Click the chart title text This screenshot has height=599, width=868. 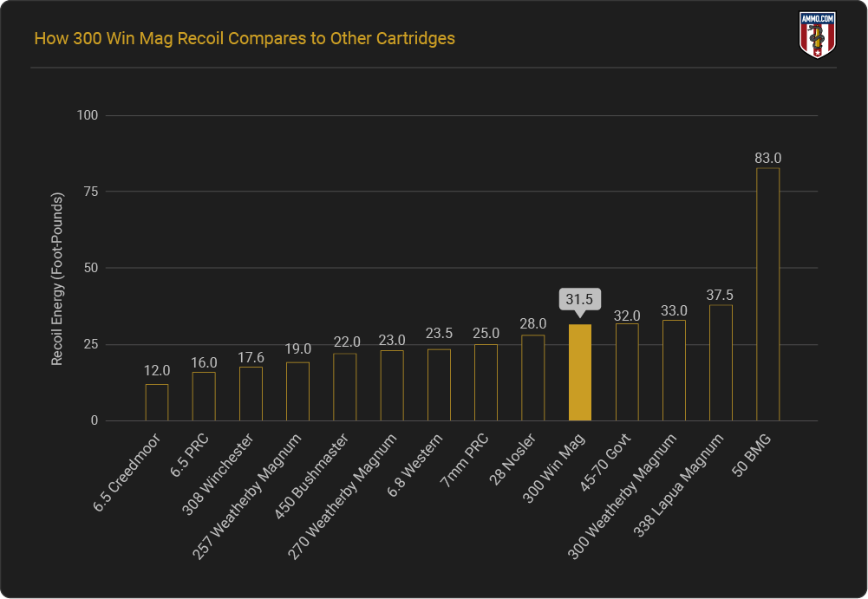(245, 39)
